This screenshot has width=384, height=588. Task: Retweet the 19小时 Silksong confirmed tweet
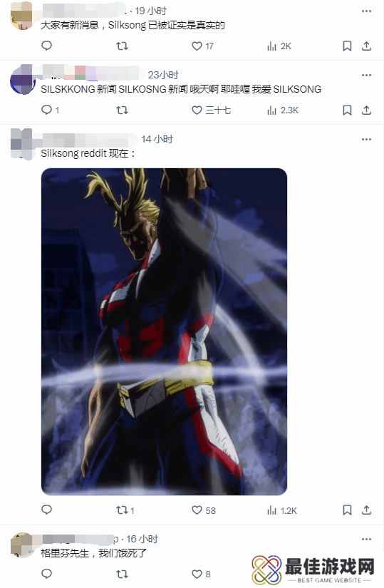coord(123,46)
